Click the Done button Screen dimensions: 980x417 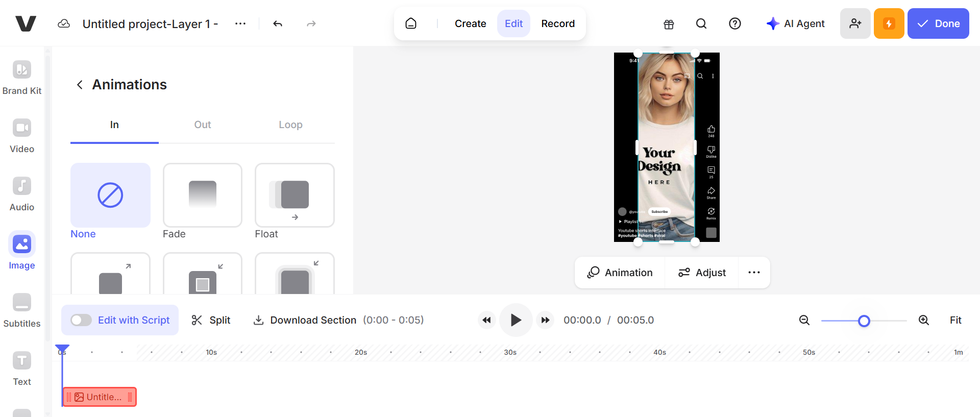pyautogui.click(x=938, y=23)
